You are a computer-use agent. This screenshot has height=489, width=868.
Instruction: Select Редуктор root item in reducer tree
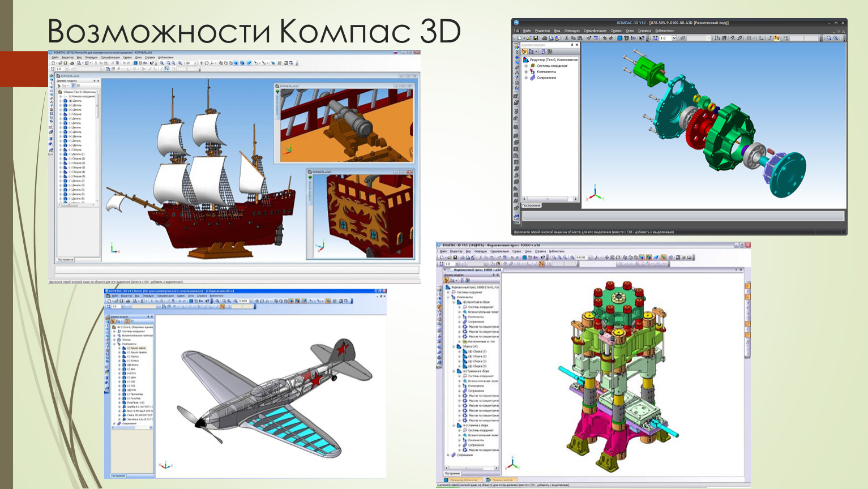[554, 60]
